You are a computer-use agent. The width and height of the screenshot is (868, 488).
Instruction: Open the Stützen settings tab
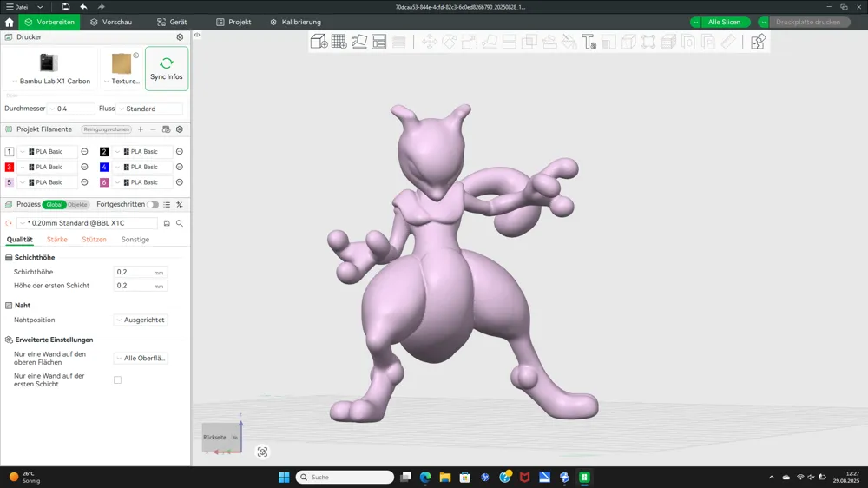pos(94,240)
